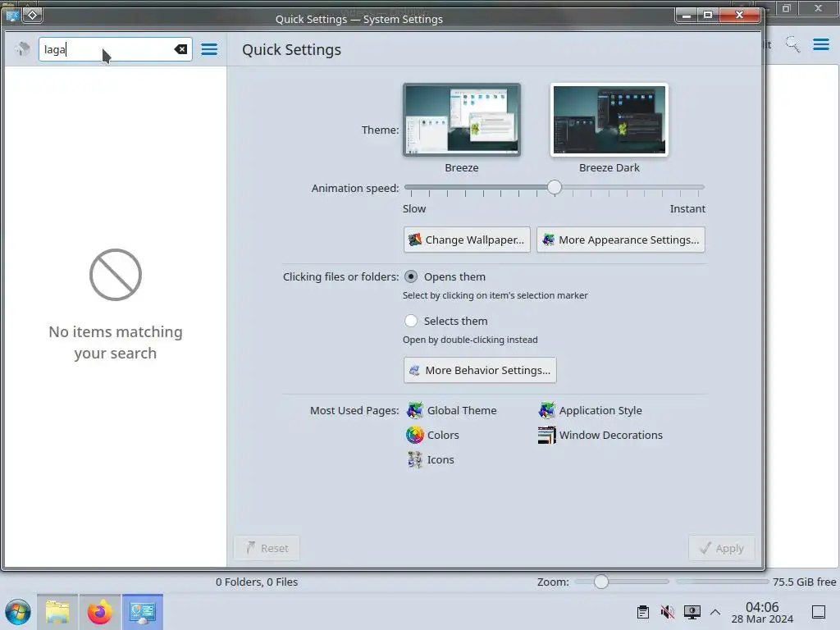
Task: Click the Apply button
Action: point(722,548)
